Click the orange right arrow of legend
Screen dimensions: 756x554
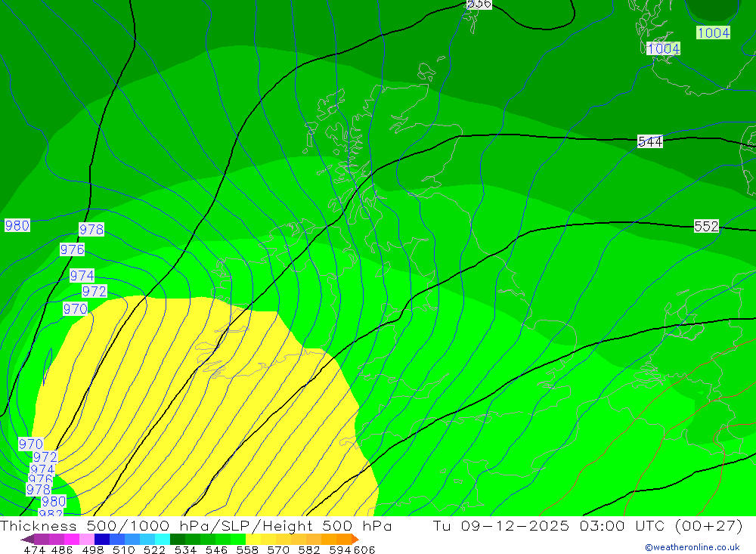[355, 539]
